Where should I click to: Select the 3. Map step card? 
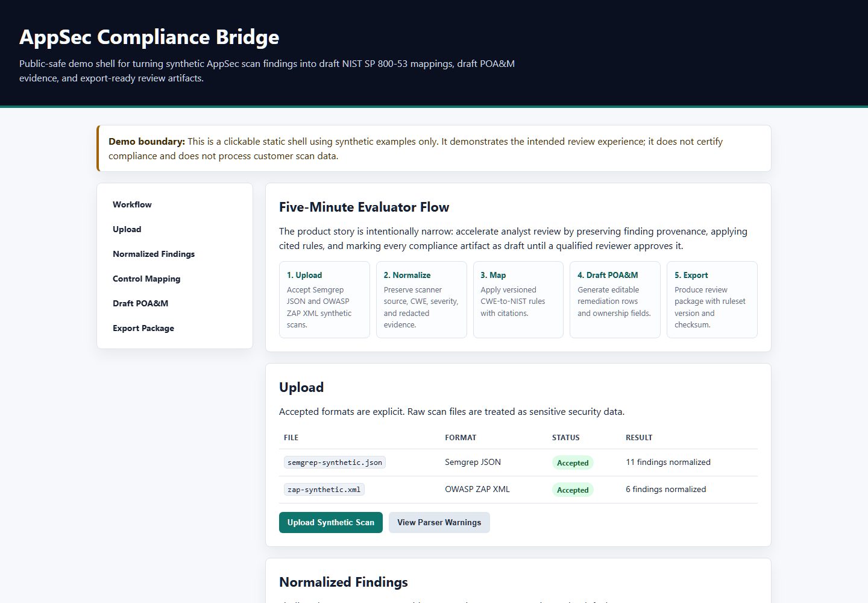pyautogui.click(x=518, y=300)
